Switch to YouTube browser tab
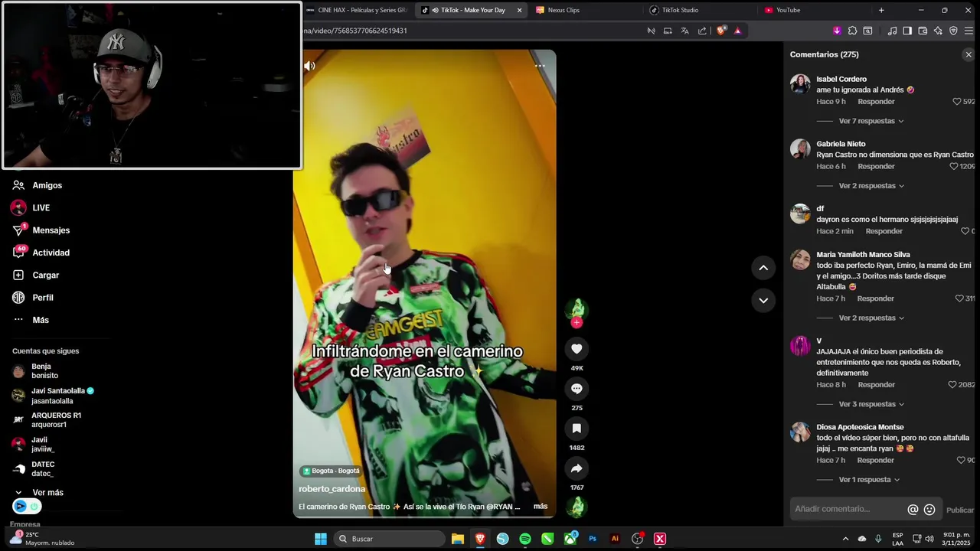The height and width of the screenshot is (551, 980). 789,10
